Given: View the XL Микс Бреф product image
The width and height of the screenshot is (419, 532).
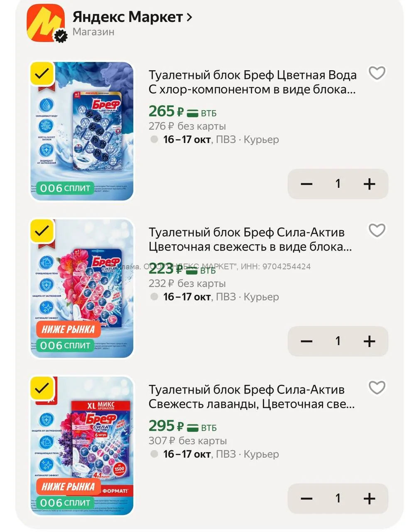Looking at the screenshot, I should 82,446.
